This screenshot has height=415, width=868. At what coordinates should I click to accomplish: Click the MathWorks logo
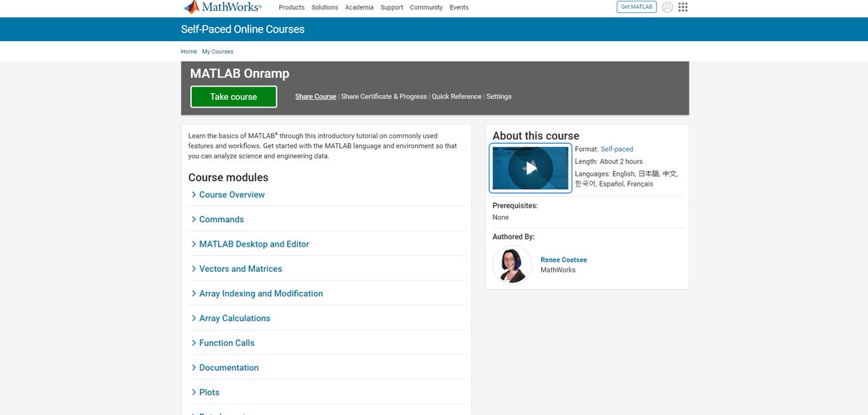point(223,7)
